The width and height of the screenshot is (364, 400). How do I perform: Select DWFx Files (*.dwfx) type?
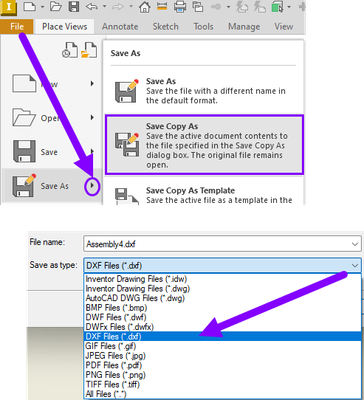coord(223,327)
